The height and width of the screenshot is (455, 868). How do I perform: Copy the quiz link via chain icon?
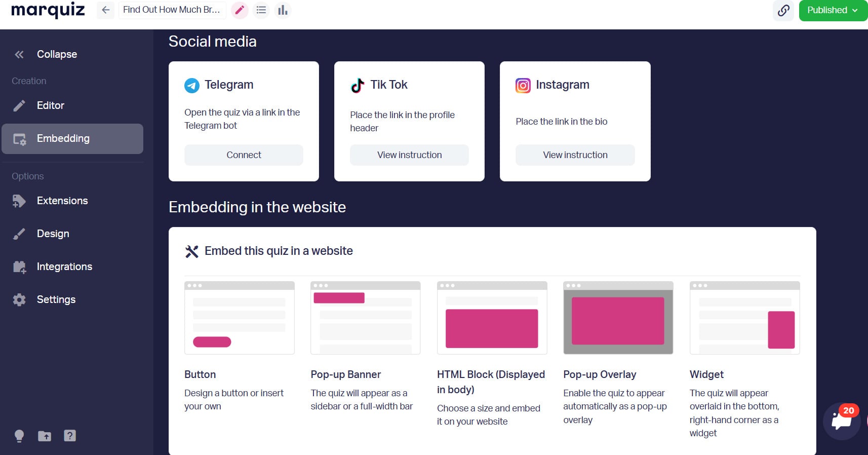(x=783, y=10)
